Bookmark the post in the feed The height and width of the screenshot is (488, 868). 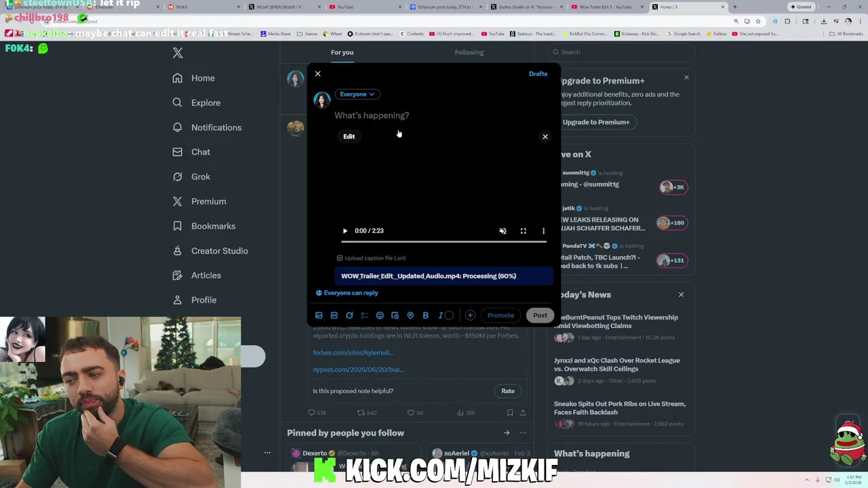[x=509, y=413]
